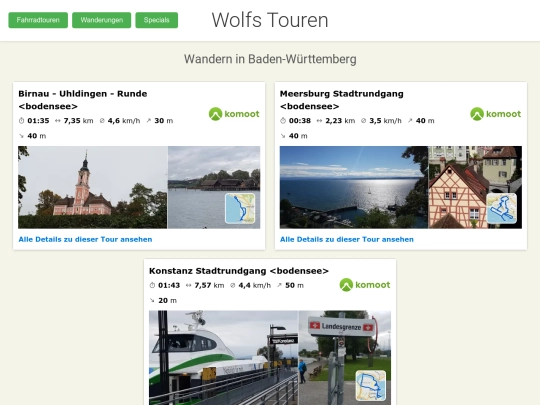Open the Birnau - Uhldingen - Runde tour title
The height and width of the screenshot is (405, 540).
[x=83, y=100]
